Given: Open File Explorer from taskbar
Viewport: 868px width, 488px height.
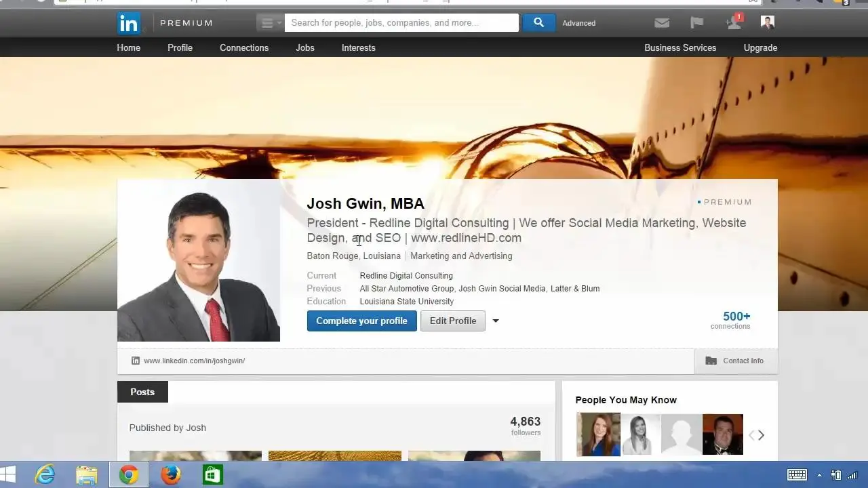Looking at the screenshot, I should click(x=86, y=474).
